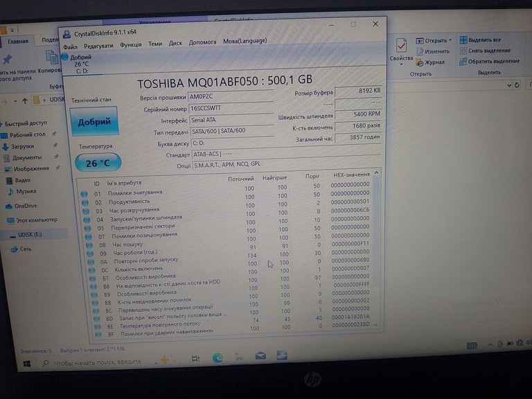532x399 pixels.
Task: Click Выделить все in Explorer ribbon
Action: pyautogui.click(x=481, y=40)
